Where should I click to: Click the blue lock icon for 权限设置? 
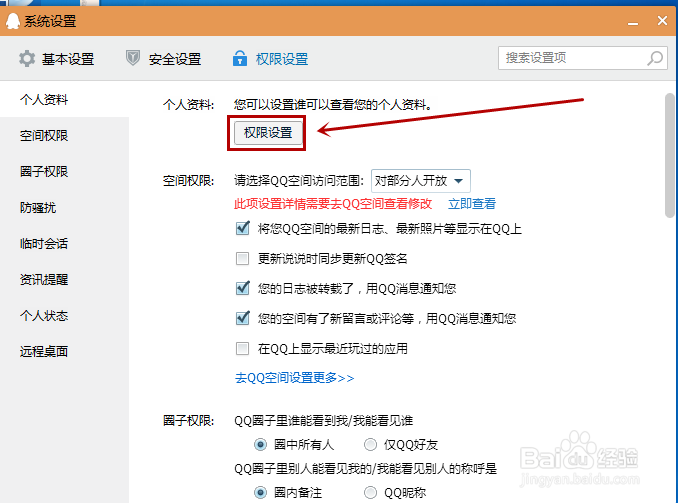pyautogui.click(x=240, y=58)
